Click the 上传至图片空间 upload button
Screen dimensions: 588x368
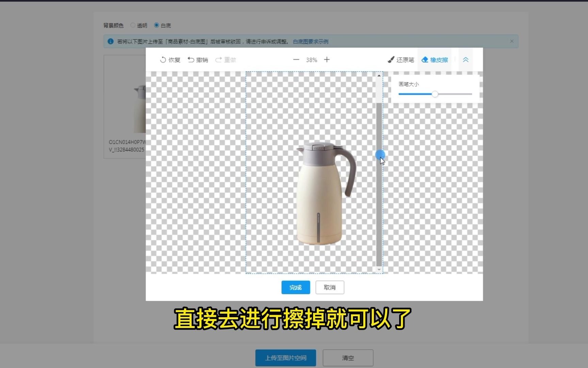pos(285,357)
